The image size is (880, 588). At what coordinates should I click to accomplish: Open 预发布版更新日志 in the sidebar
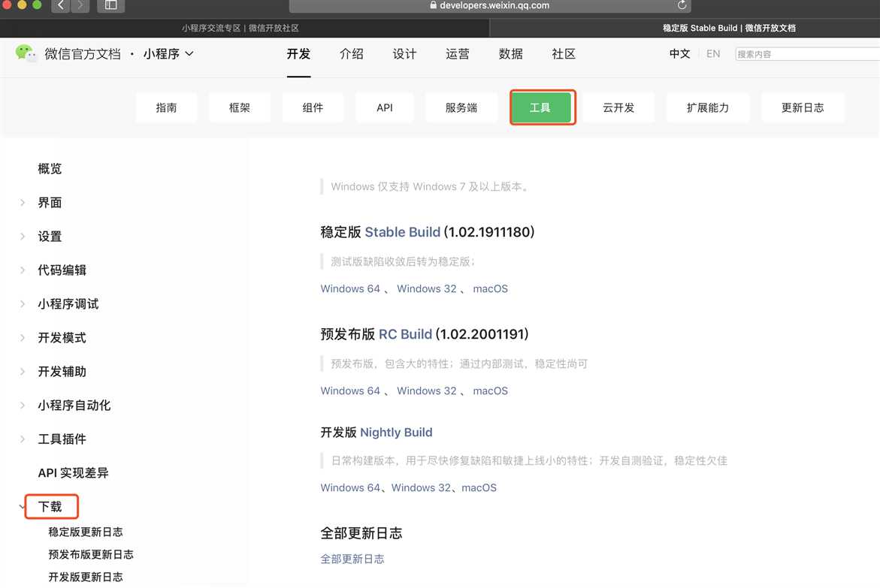point(91,554)
